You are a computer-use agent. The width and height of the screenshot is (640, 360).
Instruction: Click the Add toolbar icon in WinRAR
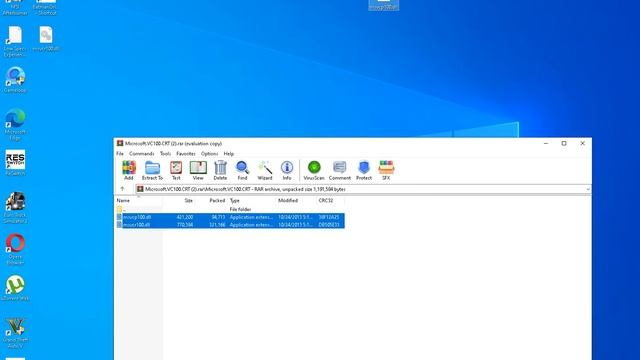pyautogui.click(x=129, y=170)
